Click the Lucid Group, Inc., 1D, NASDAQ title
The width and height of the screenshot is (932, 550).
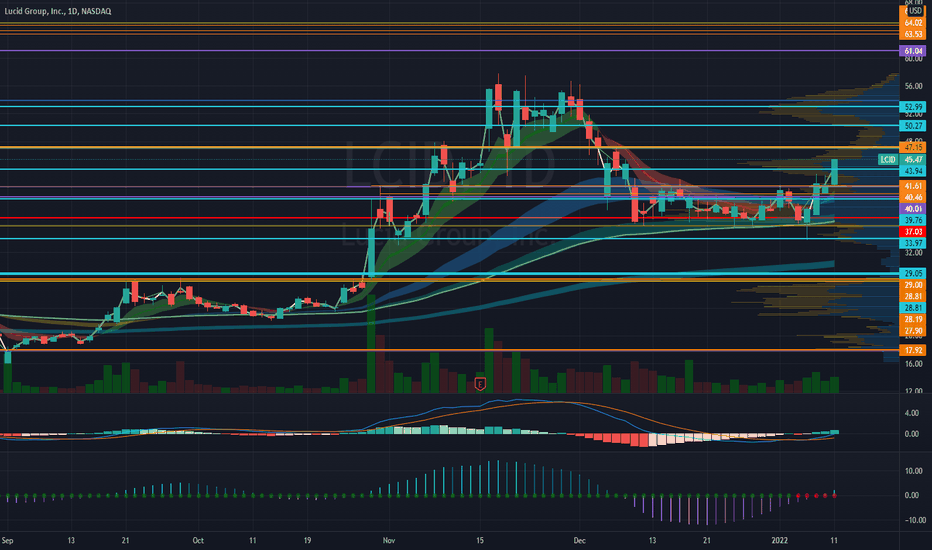click(58, 11)
